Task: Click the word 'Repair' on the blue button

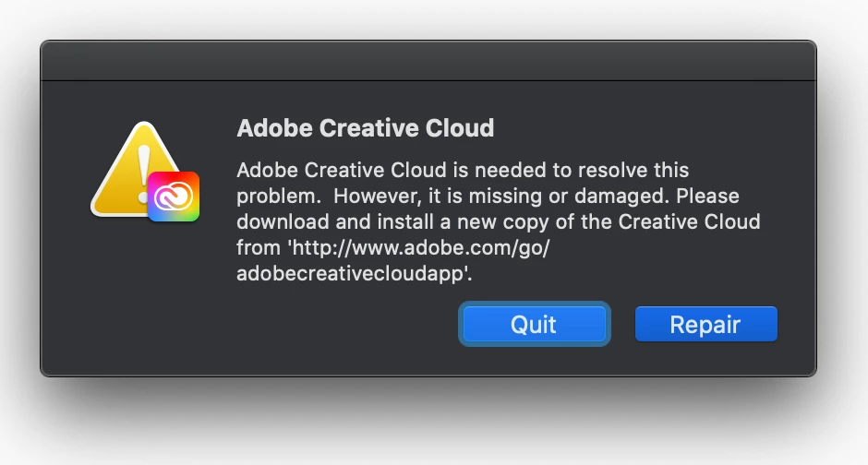Action: coord(705,324)
